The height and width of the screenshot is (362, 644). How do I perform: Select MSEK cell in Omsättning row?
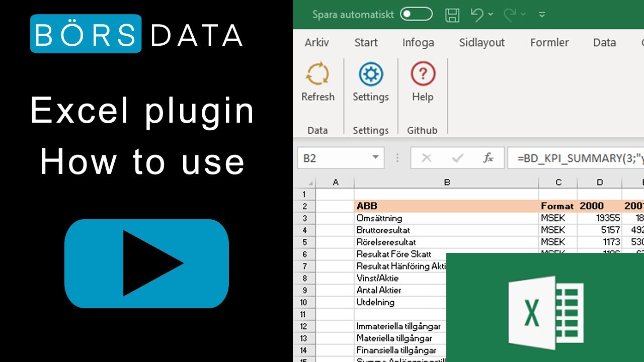558,218
